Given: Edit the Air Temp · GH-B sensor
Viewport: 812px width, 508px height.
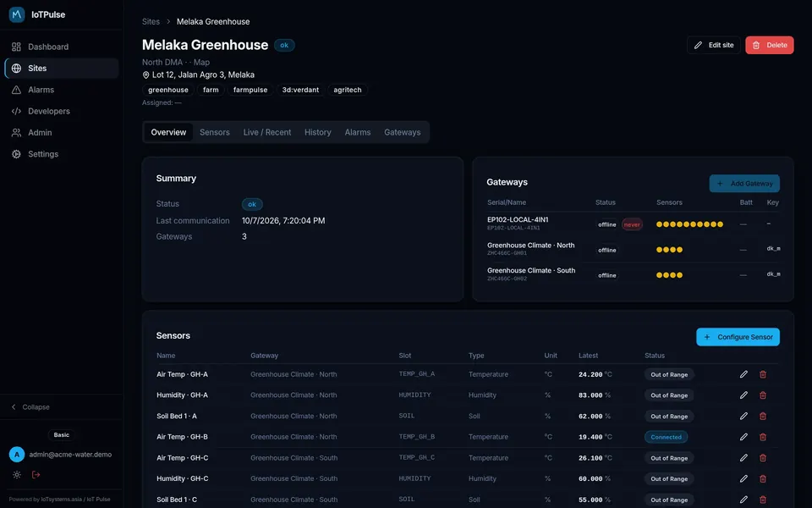Looking at the screenshot, I should click(x=743, y=437).
